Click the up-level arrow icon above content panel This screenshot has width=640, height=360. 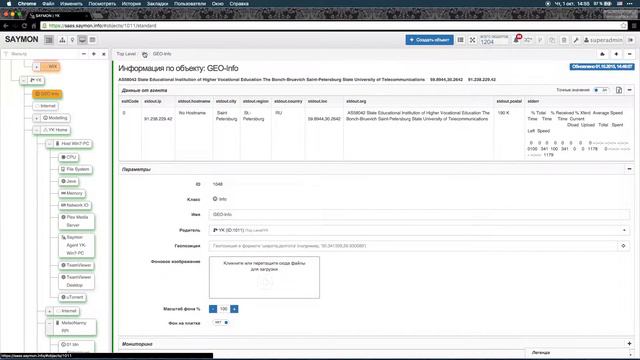coord(602,54)
